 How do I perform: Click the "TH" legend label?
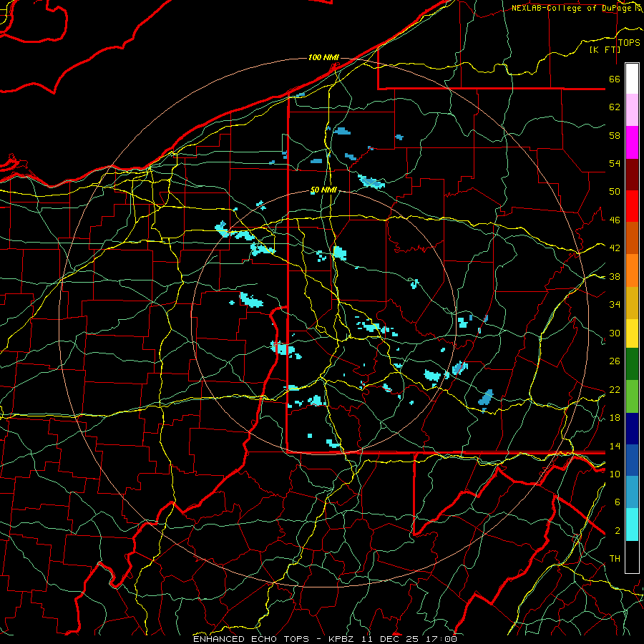pos(615,558)
